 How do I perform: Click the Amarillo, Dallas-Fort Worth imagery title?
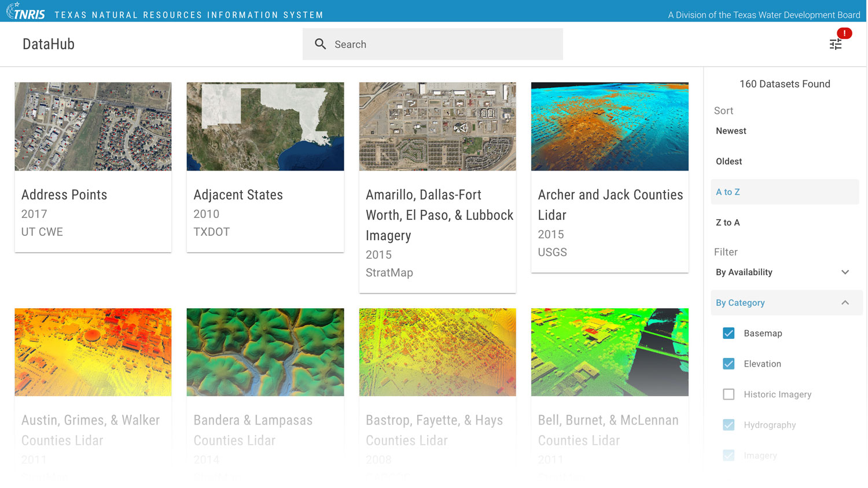point(439,215)
